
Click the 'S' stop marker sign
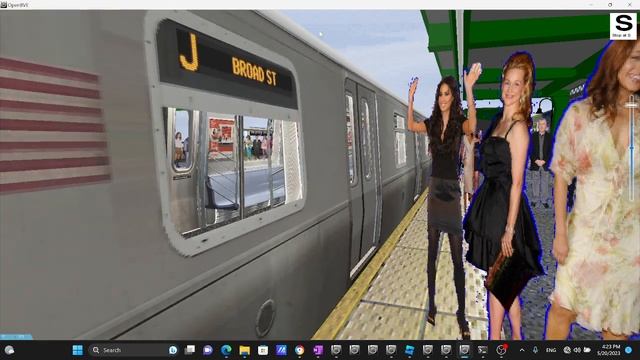pyautogui.click(x=623, y=26)
